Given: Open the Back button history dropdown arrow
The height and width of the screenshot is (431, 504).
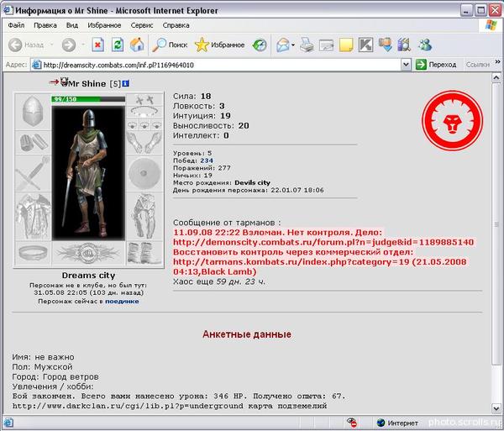Looking at the screenshot, I should click(51, 45).
